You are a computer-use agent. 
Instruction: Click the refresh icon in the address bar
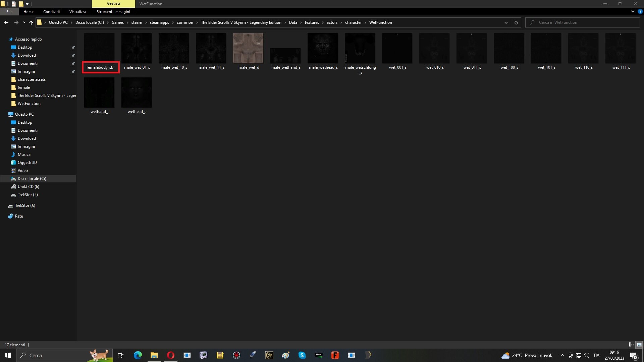click(x=516, y=22)
